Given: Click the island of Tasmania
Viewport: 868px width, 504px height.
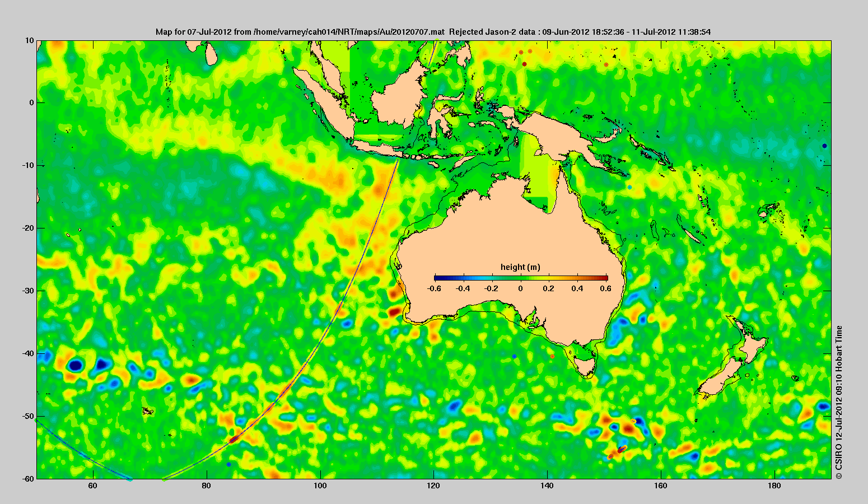Looking at the screenshot, I should click(585, 366).
